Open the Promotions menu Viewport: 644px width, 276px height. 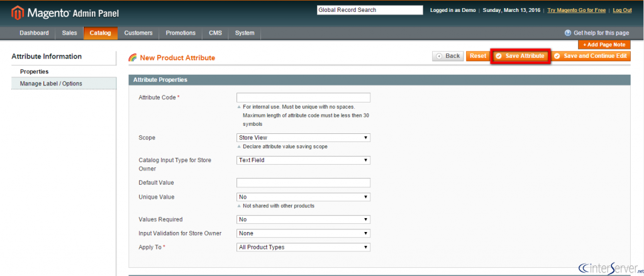[x=180, y=33]
